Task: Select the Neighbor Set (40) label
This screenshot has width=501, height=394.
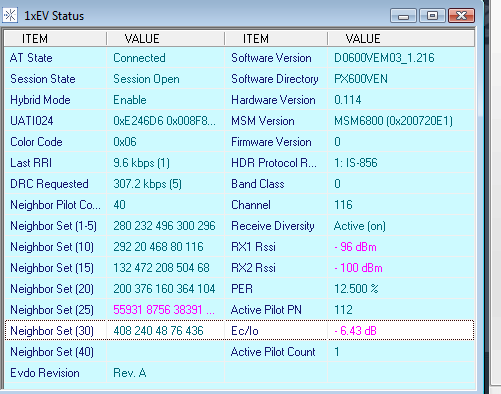Action: [52, 352]
